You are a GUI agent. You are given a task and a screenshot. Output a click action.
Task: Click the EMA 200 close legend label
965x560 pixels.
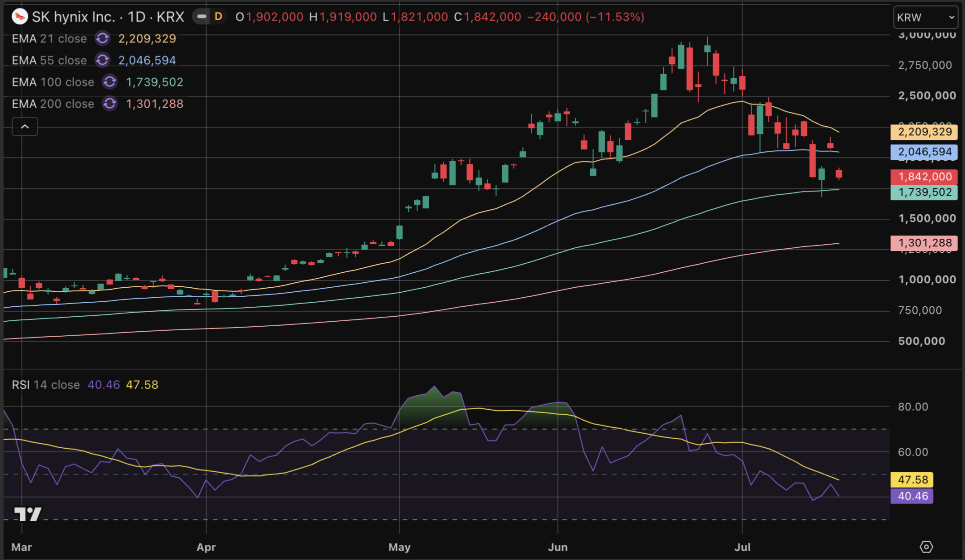[x=53, y=104]
